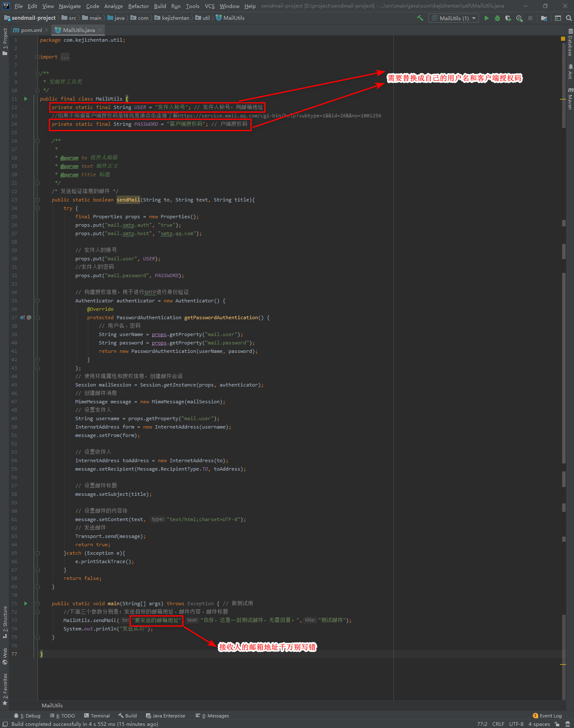Click the kejizhentan breadcrumb folder

click(172, 18)
